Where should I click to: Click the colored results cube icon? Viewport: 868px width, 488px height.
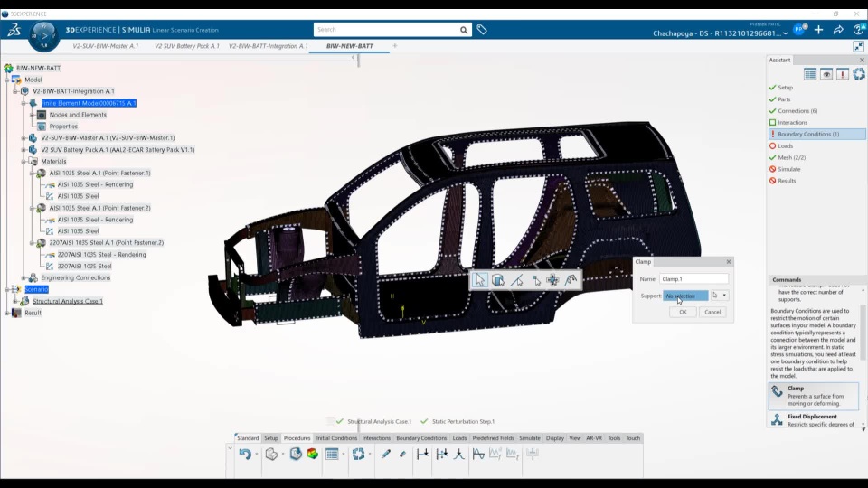tap(313, 455)
